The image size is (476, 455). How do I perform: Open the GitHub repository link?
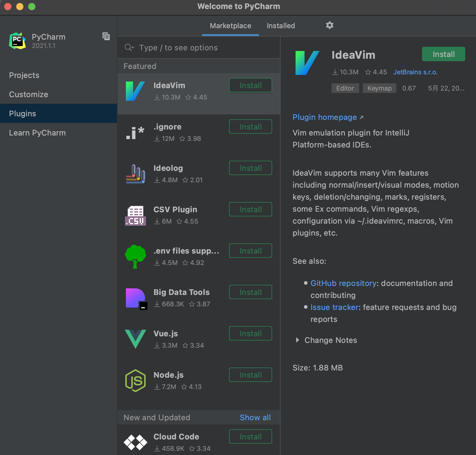[344, 283]
